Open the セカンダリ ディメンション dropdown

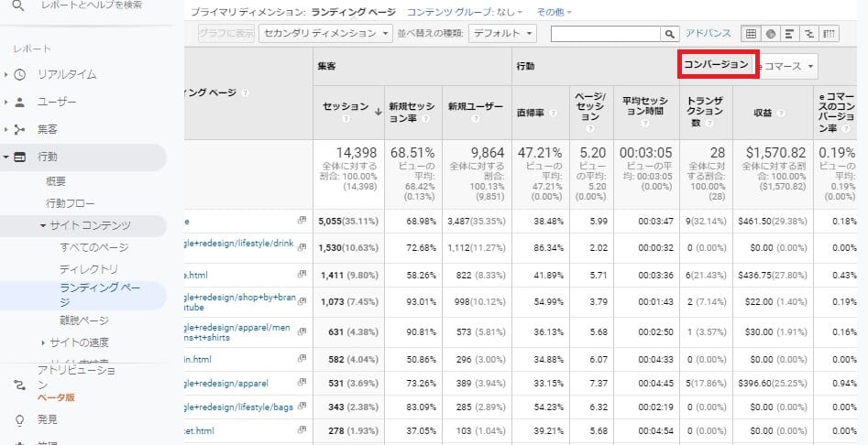click(x=324, y=34)
